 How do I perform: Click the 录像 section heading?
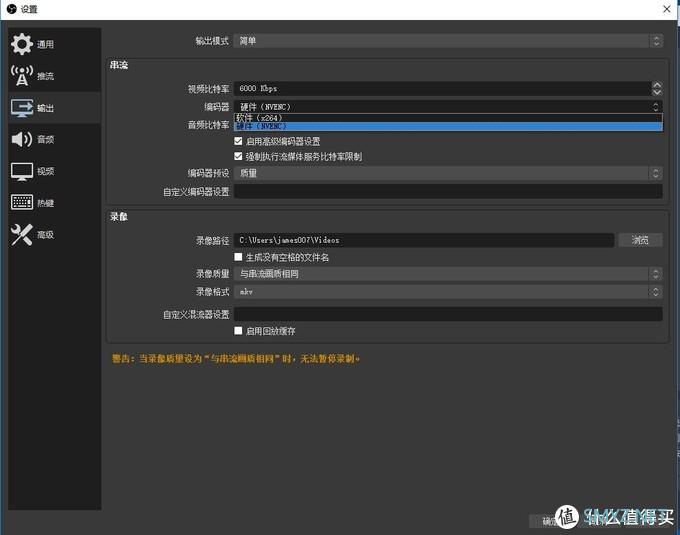tap(118, 217)
